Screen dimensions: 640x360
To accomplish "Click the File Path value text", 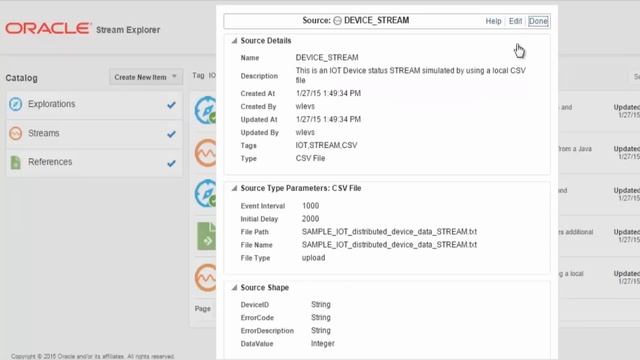I will (389, 232).
